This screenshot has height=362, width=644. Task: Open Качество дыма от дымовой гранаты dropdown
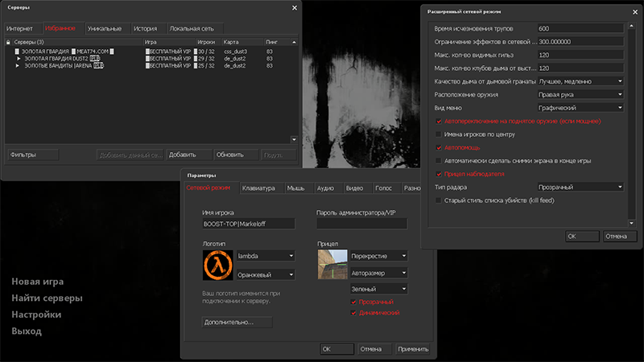580,81
